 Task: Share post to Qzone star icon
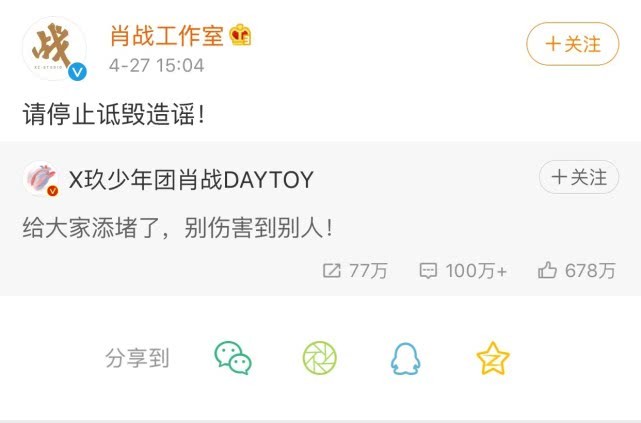[493, 358]
